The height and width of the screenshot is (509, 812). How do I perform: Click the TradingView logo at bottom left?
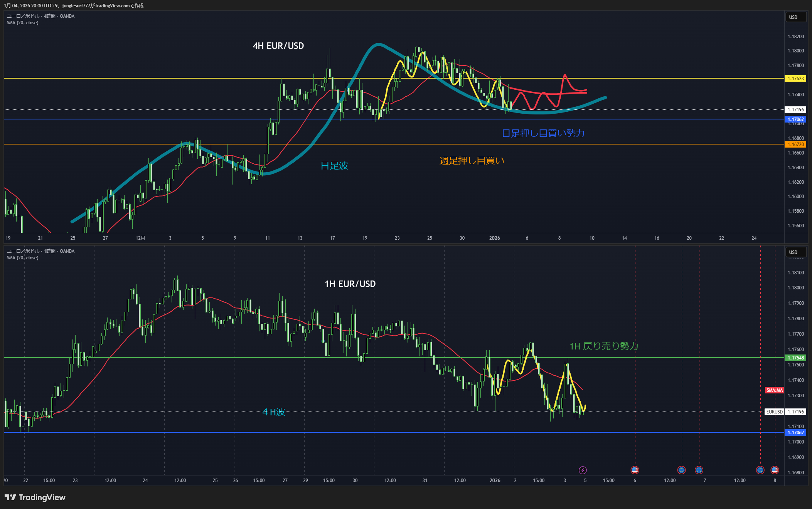click(35, 497)
